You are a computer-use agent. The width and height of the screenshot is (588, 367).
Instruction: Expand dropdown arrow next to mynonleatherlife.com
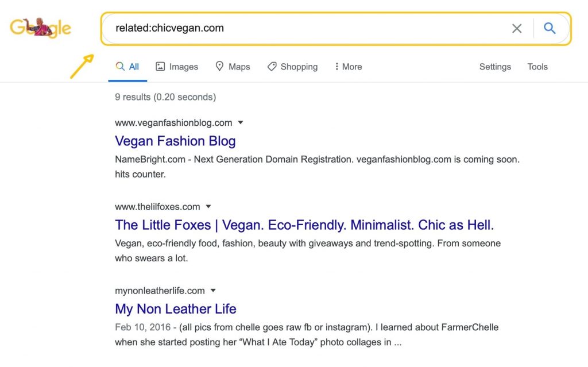pyautogui.click(x=214, y=291)
